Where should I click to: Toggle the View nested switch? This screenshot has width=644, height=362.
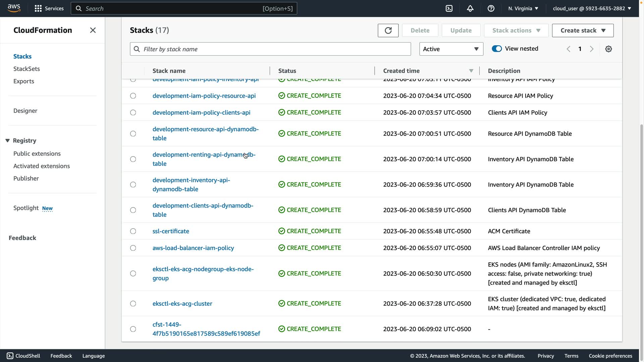pos(497,49)
